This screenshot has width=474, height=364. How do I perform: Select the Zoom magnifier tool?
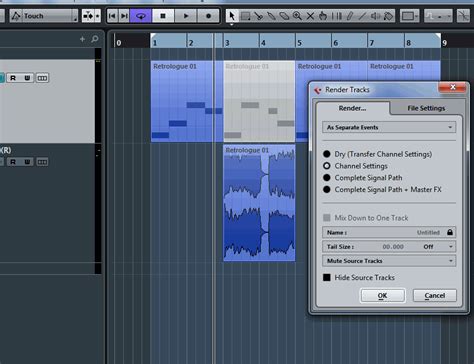tap(297, 16)
